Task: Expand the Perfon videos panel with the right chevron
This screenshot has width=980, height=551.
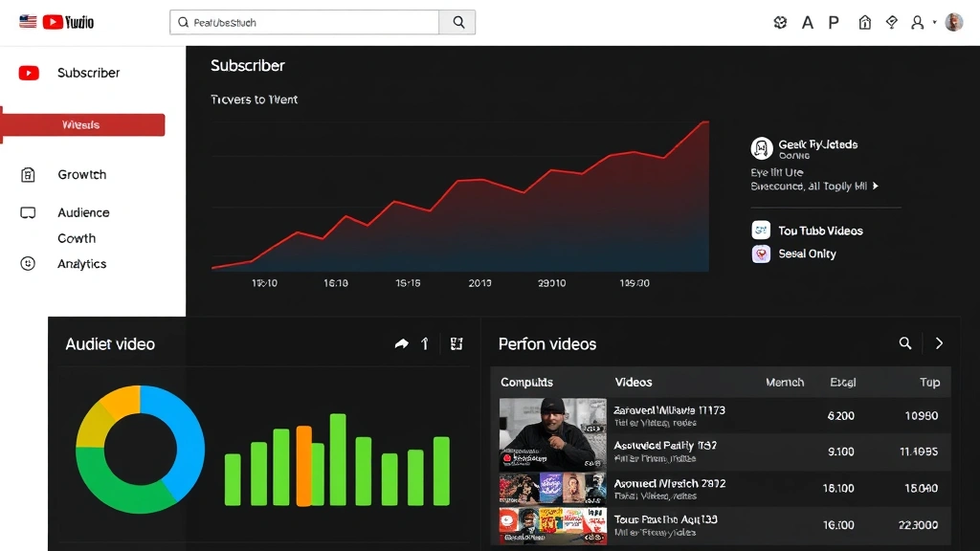Action: pyautogui.click(x=939, y=342)
